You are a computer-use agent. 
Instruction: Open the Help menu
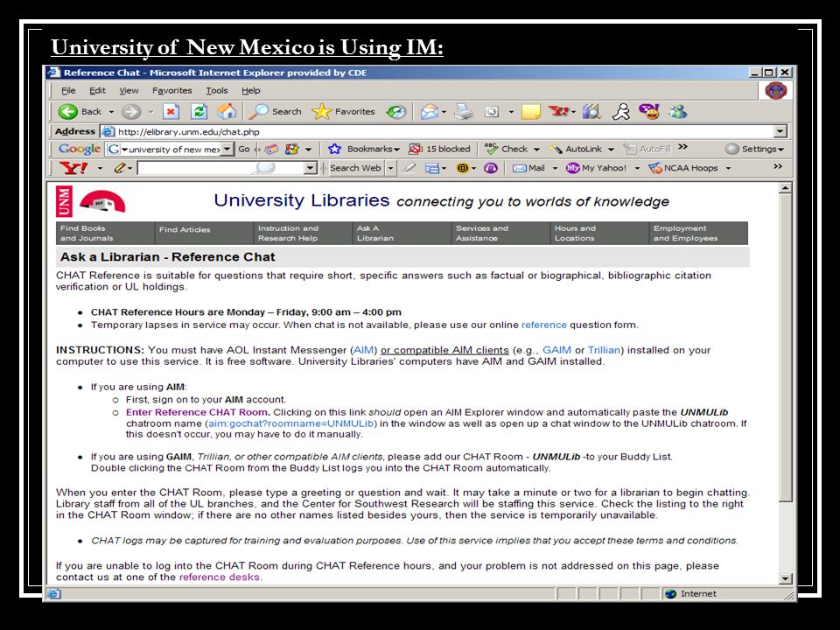[251, 90]
